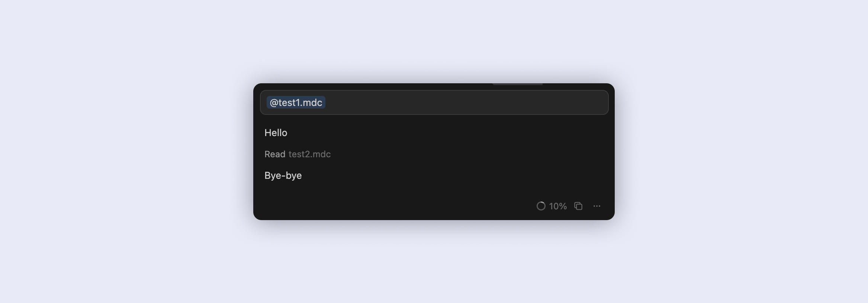868x303 pixels.
Task: Open the three-dot more options menu
Action: tap(597, 206)
